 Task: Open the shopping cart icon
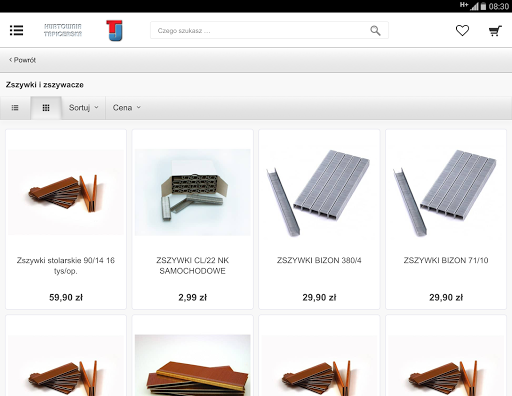[495, 31]
